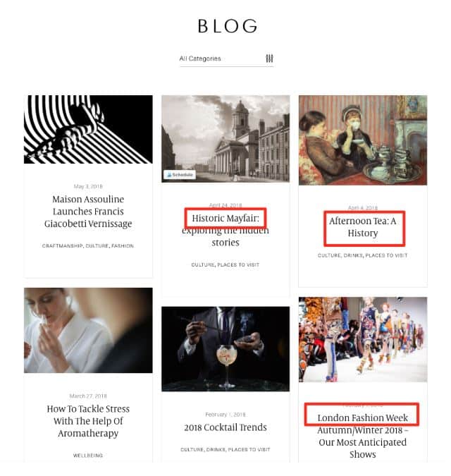Click the aromatherapy woman photo thumbnail
451x476 pixels.
pyautogui.click(x=88, y=330)
